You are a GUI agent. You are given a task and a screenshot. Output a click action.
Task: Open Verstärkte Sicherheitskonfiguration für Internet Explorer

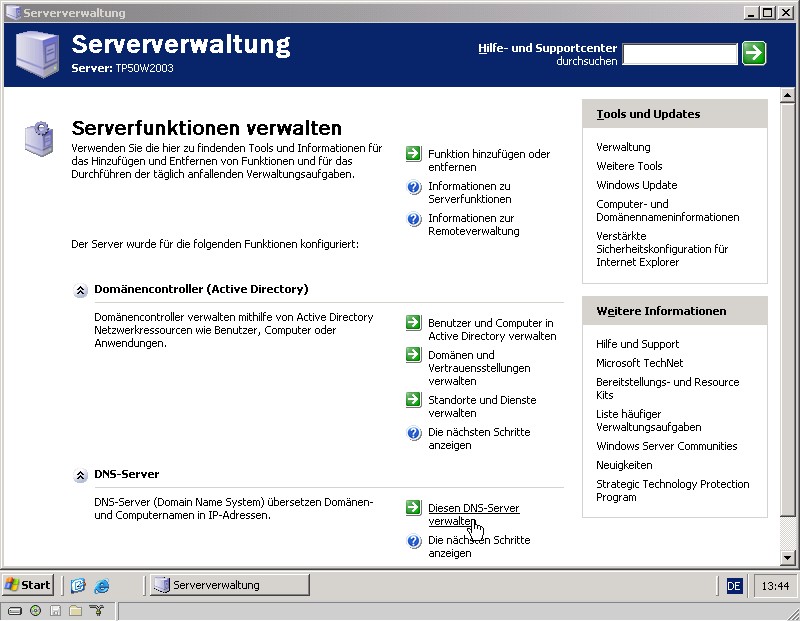(x=662, y=249)
